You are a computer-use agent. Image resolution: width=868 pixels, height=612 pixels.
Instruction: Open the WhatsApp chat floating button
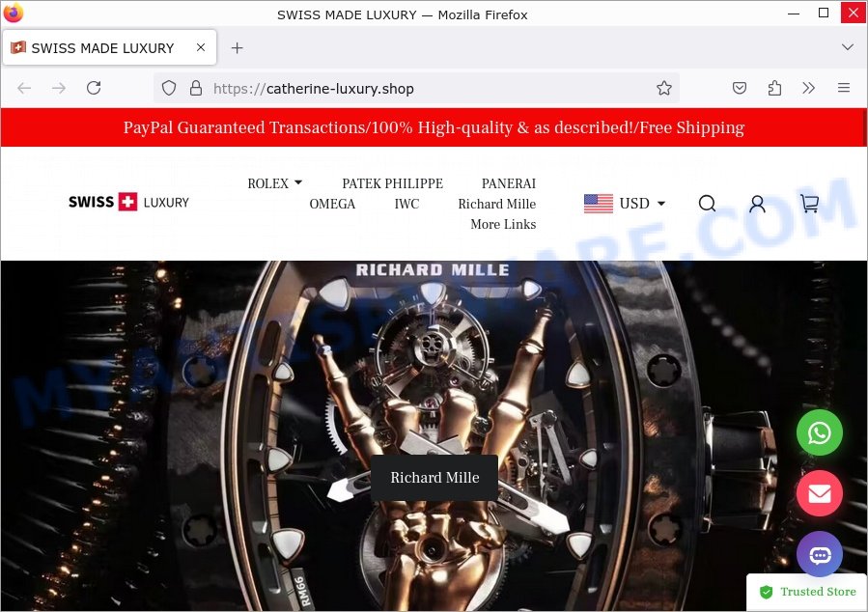pyautogui.click(x=820, y=432)
